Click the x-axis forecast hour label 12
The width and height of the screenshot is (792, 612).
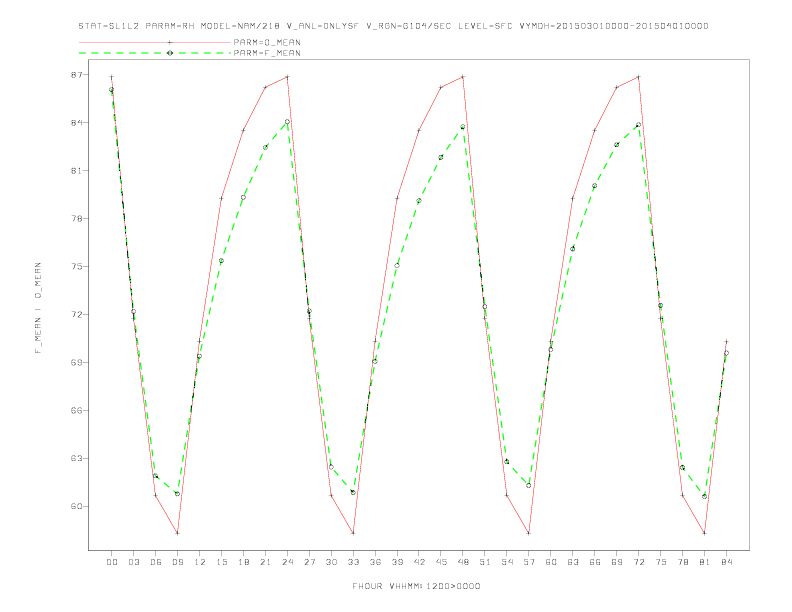[x=200, y=562]
